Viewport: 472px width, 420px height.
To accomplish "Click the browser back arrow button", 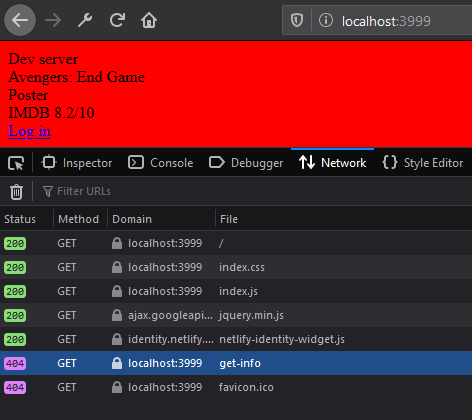I will [x=20, y=21].
